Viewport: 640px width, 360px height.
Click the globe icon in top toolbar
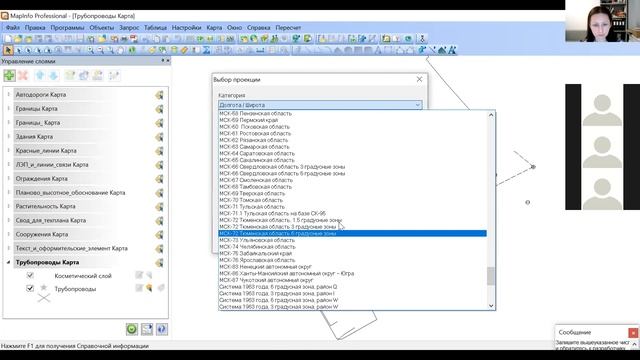pos(254,39)
